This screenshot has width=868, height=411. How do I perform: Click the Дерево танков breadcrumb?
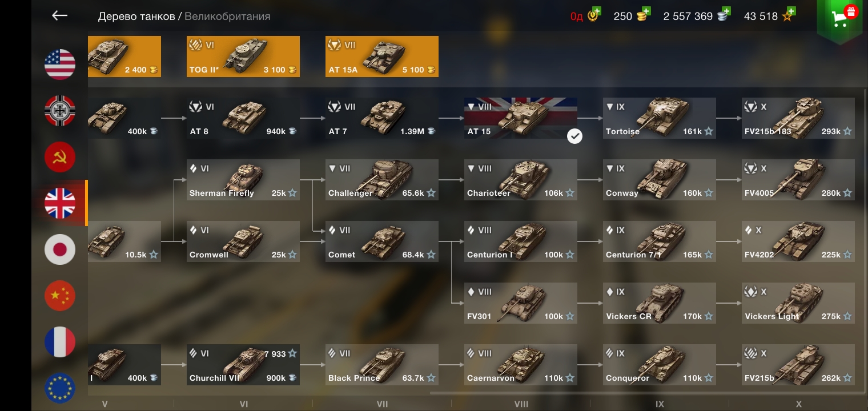click(x=136, y=17)
